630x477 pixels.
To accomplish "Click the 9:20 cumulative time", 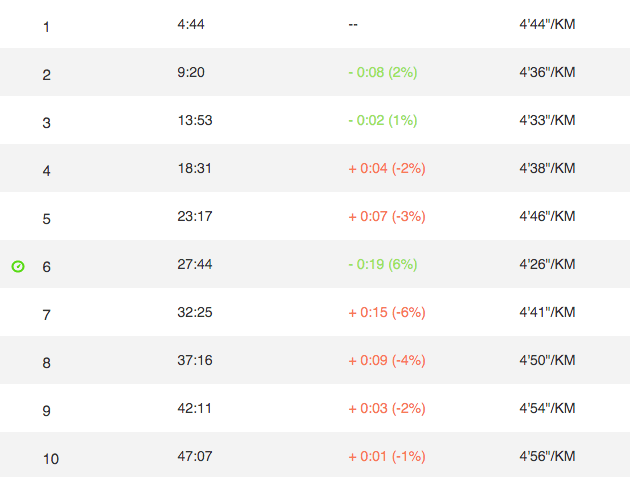I will click(190, 72).
